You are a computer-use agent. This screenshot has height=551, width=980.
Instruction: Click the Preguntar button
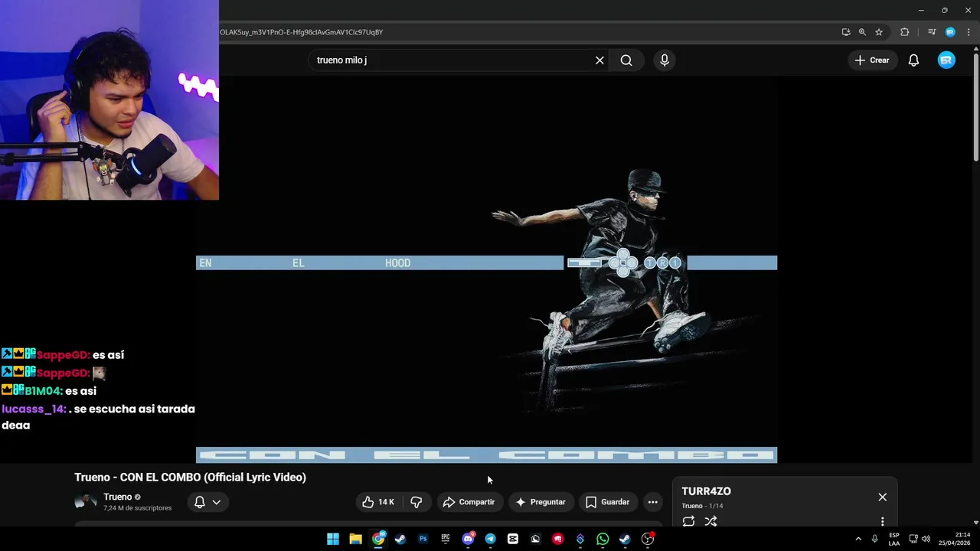click(x=541, y=502)
